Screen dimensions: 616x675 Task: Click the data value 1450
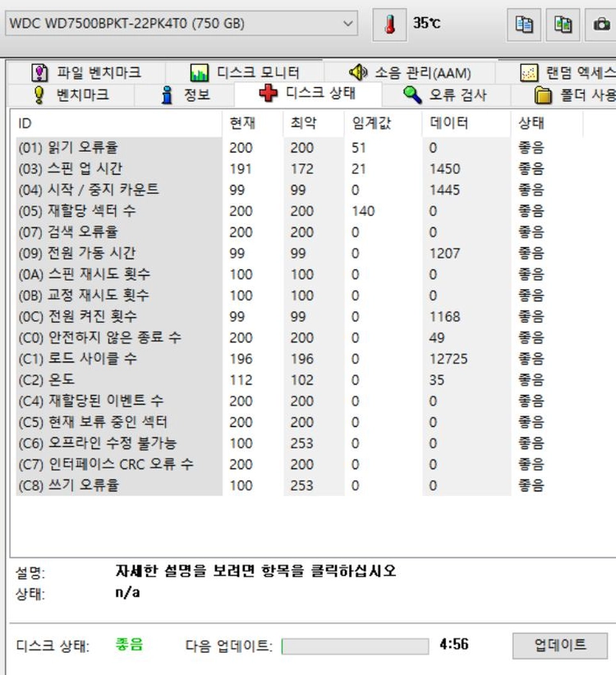pyautogui.click(x=444, y=169)
